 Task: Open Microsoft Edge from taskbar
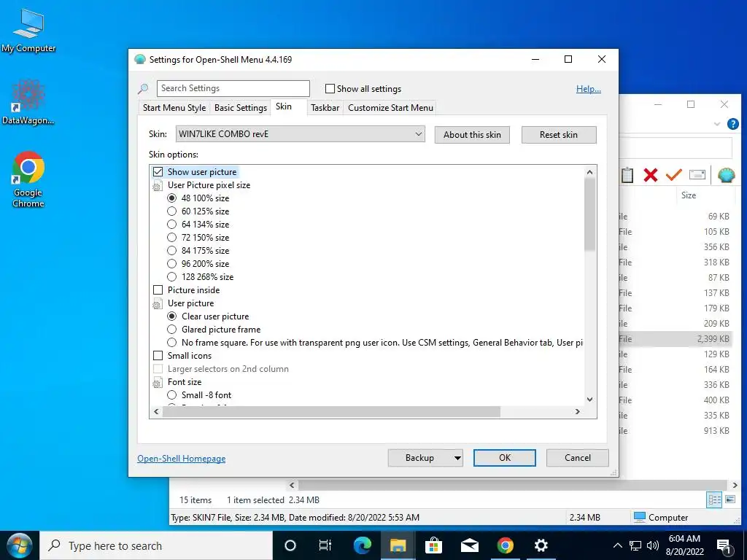[x=362, y=545]
